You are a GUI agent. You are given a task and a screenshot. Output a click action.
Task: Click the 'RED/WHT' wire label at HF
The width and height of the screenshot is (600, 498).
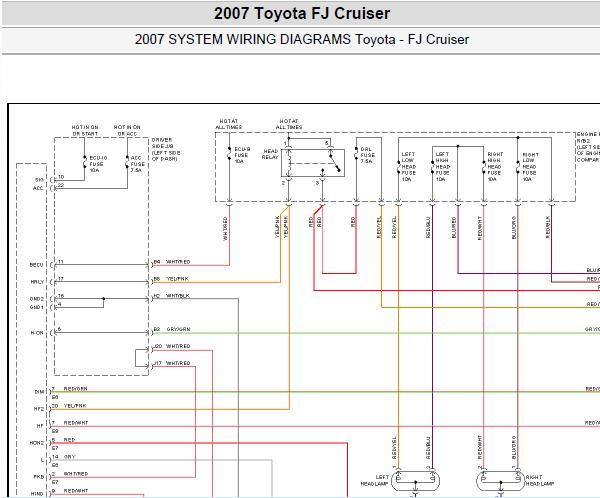pyautogui.click(x=76, y=423)
